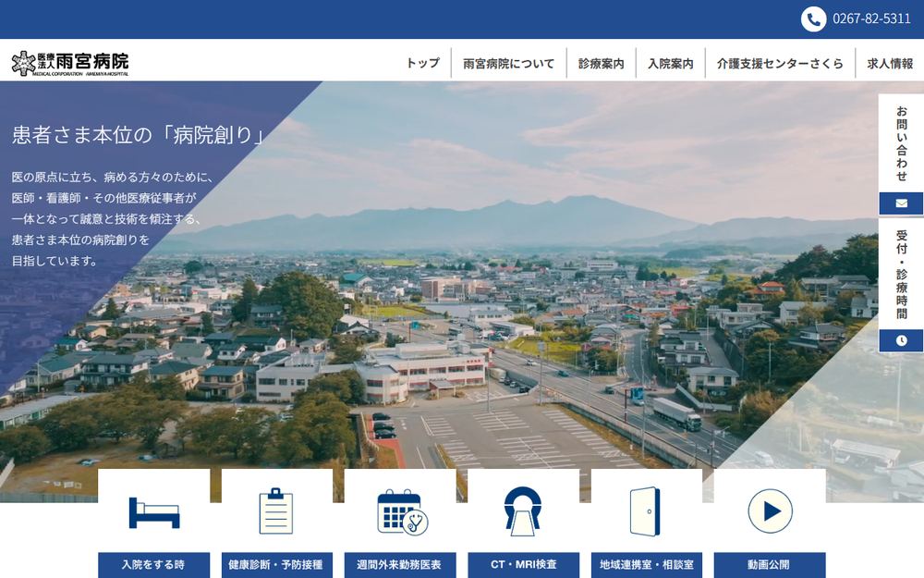Viewport: 924px width, 578px height.
Task: Click the calendar with stethoscope icon
Action: click(x=403, y=512)
